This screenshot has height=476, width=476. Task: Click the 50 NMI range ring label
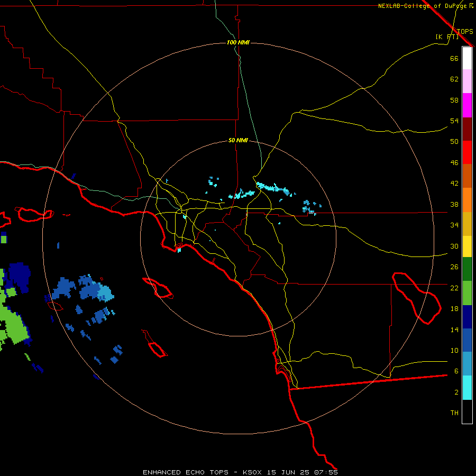[x=238, y=140]
